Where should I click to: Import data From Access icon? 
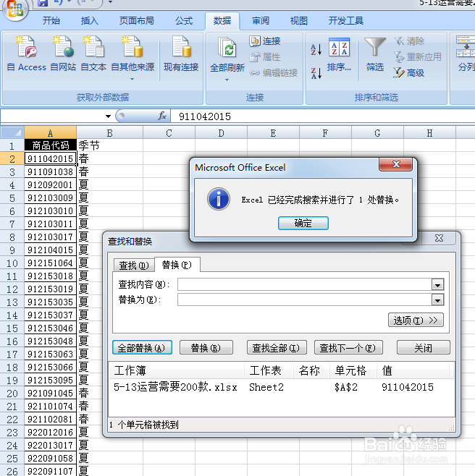pyautogui.click(x=27, y=54)
